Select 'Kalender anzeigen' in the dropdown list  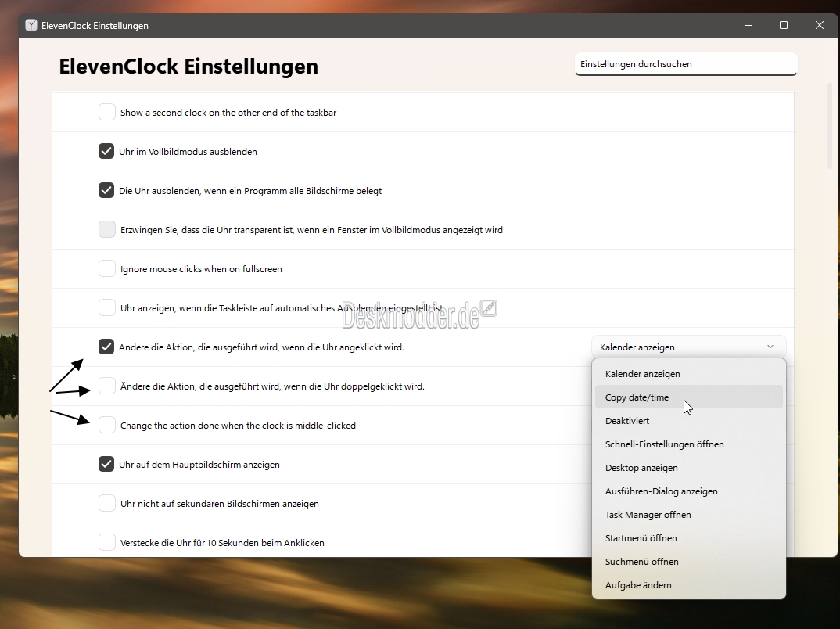[689, 374]
